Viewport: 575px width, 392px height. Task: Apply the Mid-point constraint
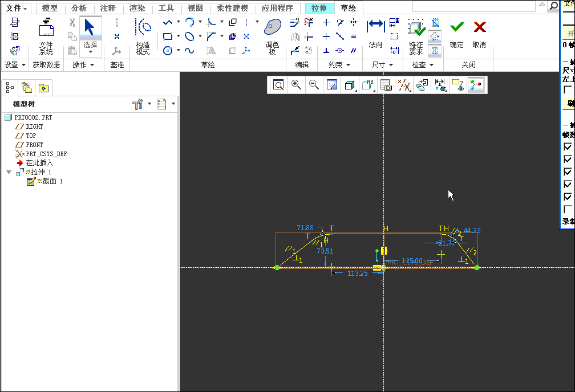pos(340,36)
